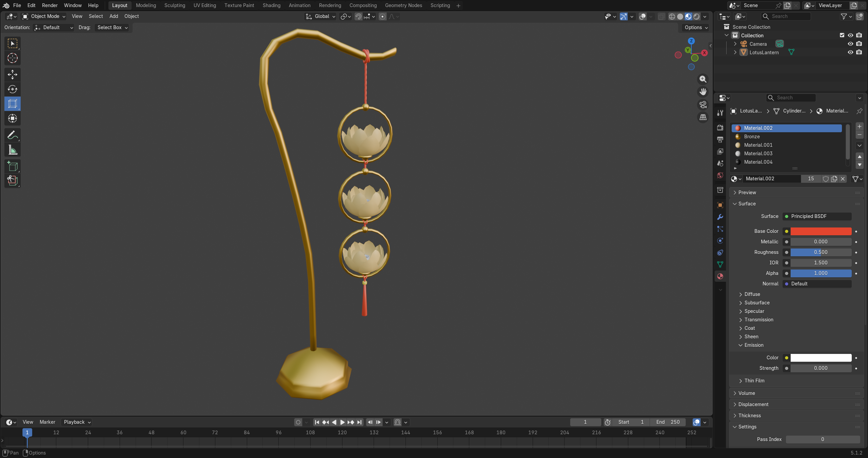Remove the selected material slot

860,135
